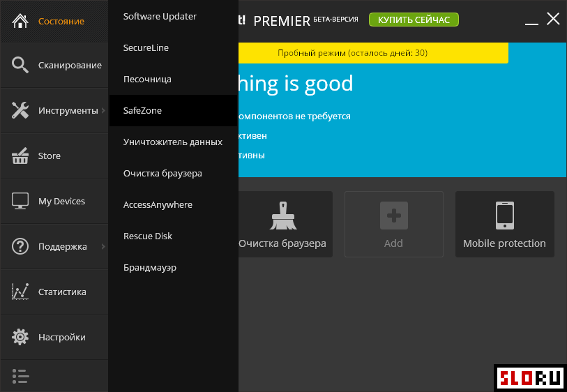Open My Devices section label
The height and width of the screenshot is (392, 567).
click(x=62, y=201)
